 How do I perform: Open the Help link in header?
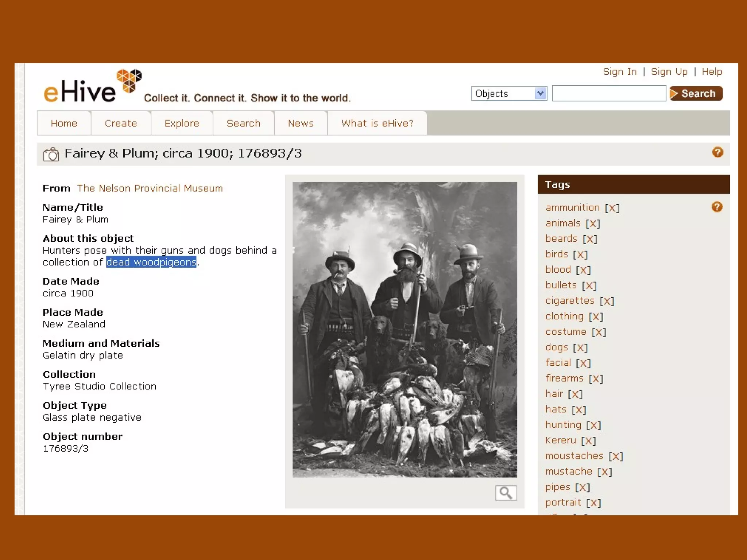pos(712,71)
